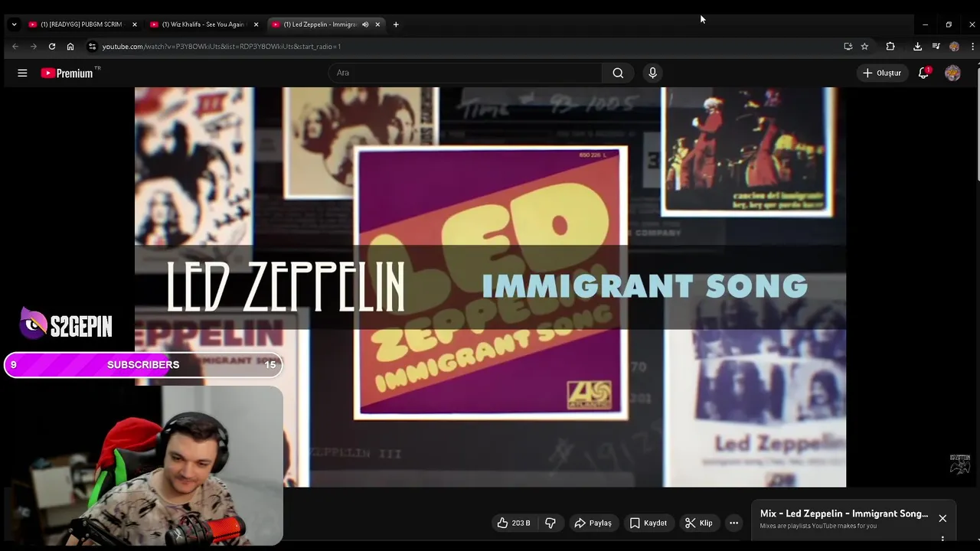Image resolution: width=980 pixels, height=551 pixels.
Task: Click the Mix - Led Zeppelin playlist title
Action: click(844, 514)
